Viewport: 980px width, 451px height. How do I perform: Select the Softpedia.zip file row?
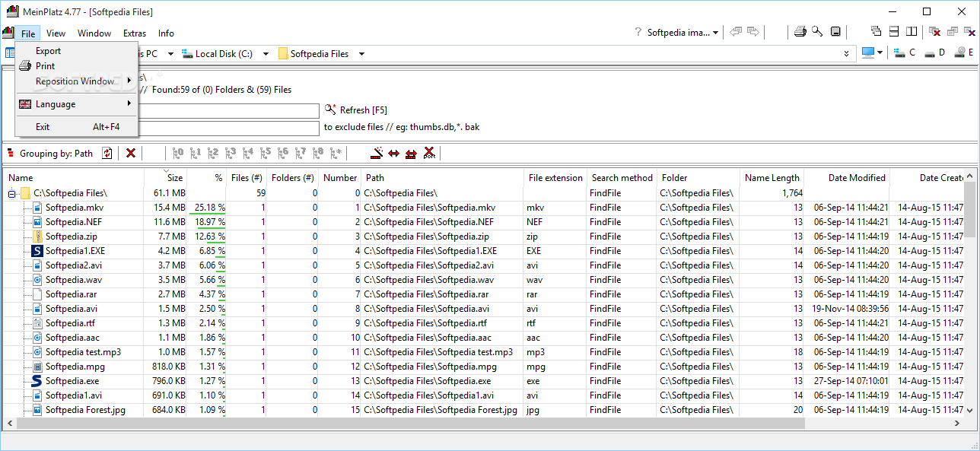[484, 237]
